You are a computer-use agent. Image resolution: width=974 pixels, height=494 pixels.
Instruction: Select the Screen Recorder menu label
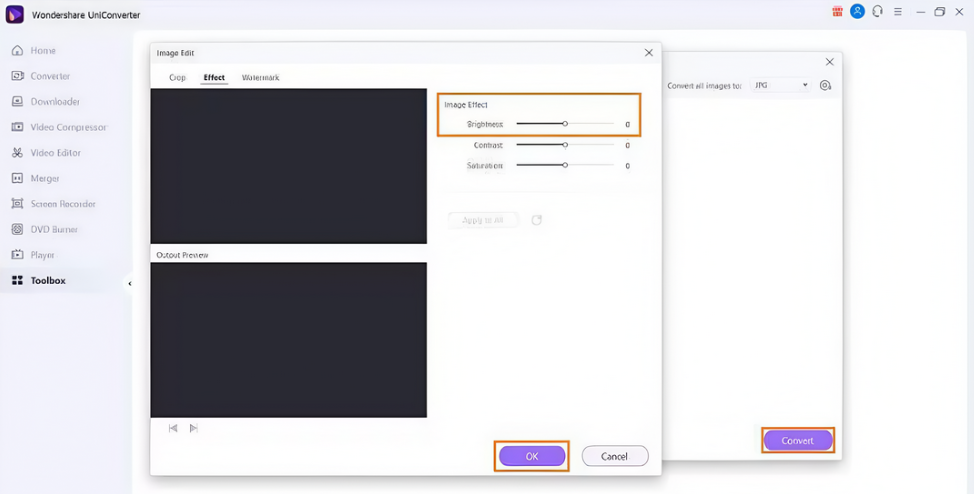(63, 204)
